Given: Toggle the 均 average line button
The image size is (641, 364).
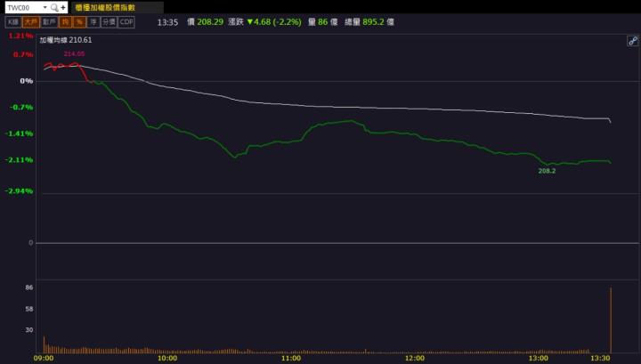Looking at the screenshot, I should click(65, 22).
